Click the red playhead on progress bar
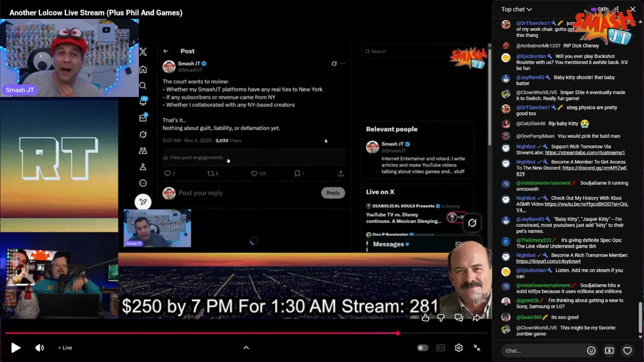The width and height of the screenshot is (644, 362). coord(398,333)
